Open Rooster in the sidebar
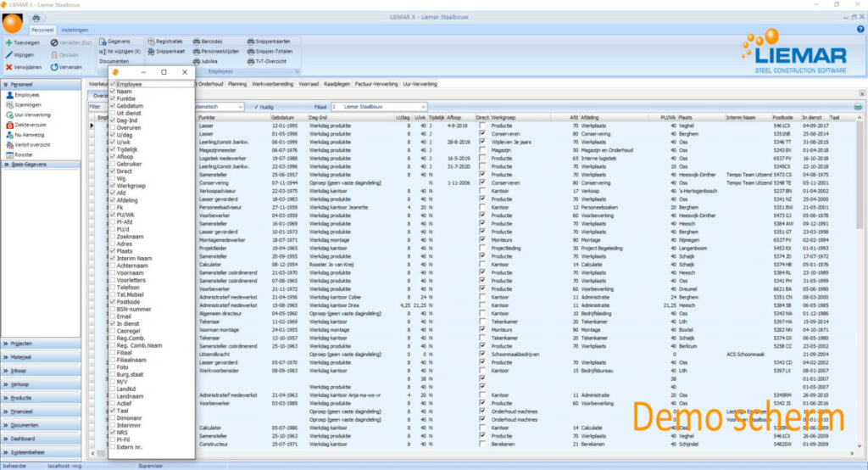 (19, 155)
